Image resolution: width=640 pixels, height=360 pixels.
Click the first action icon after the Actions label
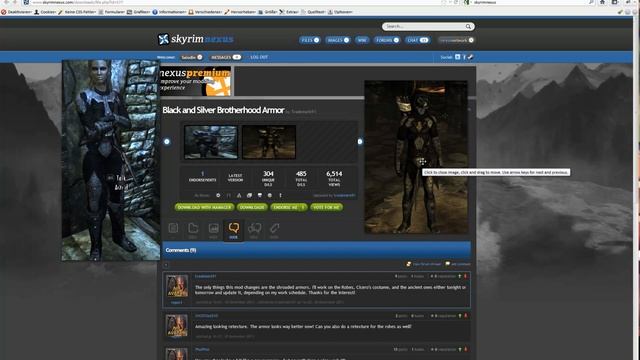(x=218, y=196)
